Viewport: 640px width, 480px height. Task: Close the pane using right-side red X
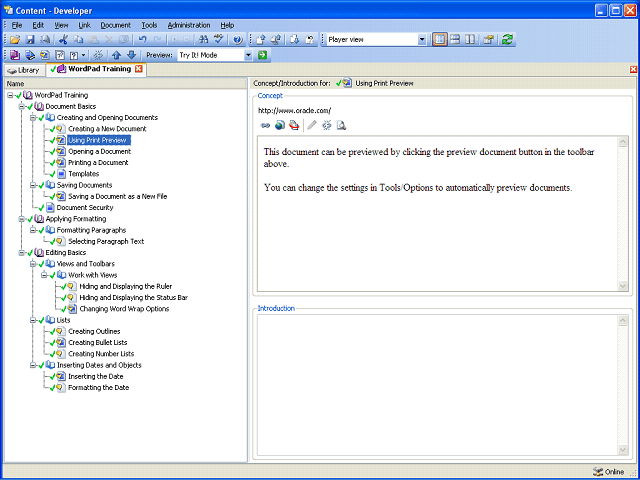tap(633, 69)
